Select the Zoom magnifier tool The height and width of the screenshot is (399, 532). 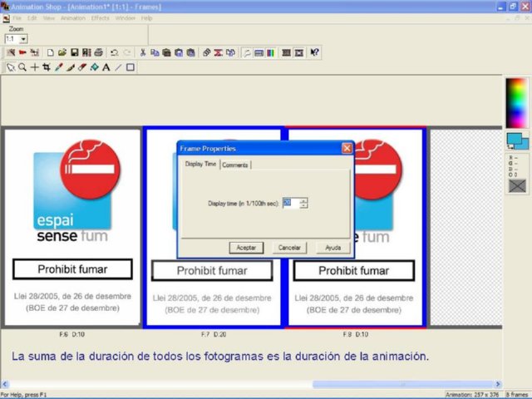(x=22, y=67)
